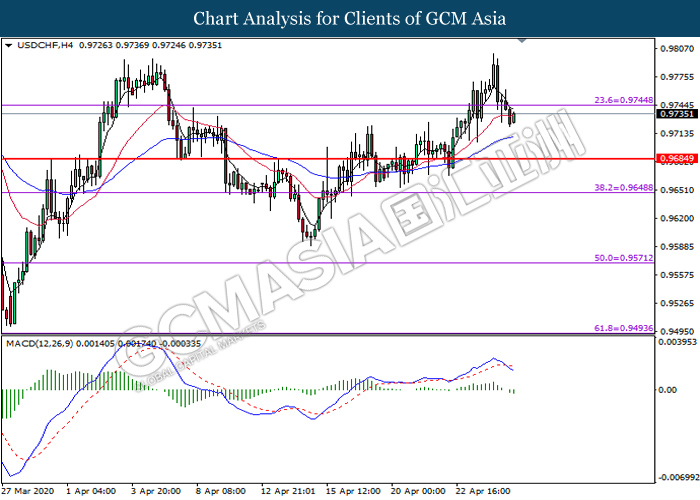This screenshot has height=500, width=700.
Task: Click the 15 Apr 12:00 time label
Action: coord(353,491)
